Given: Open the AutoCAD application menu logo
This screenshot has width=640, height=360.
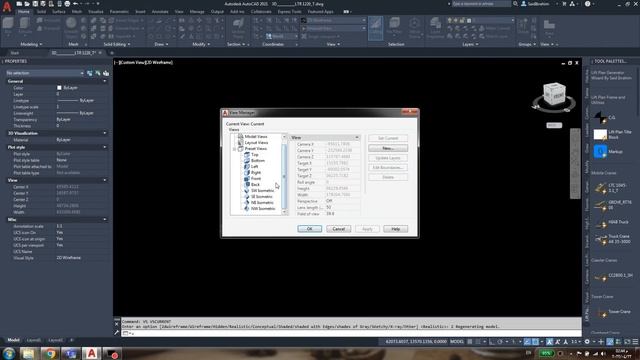Looking at the screenshot, I should pyautogui.click(x=7, y=7).
